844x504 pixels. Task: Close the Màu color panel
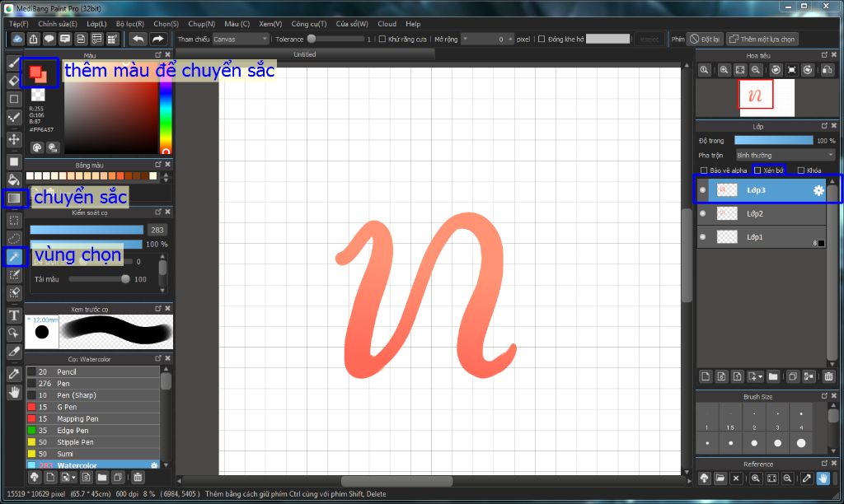click(168, 55)
